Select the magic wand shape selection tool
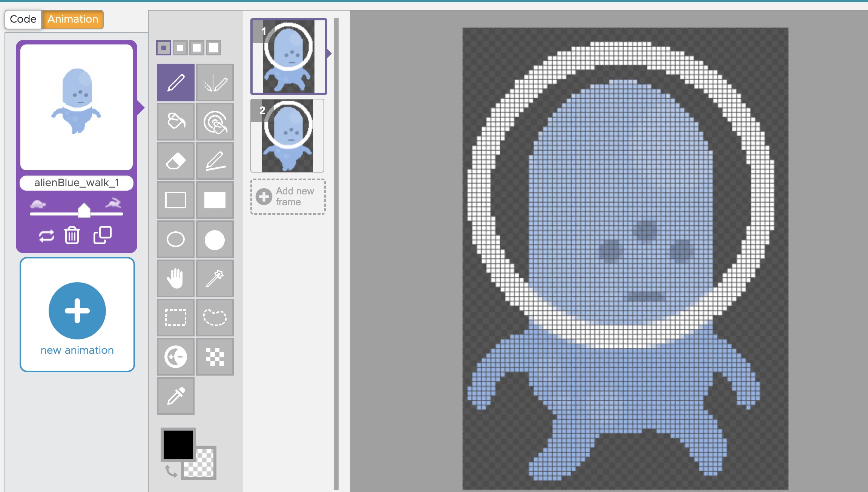This screenshot has width=868, height=492. [215, 279]
